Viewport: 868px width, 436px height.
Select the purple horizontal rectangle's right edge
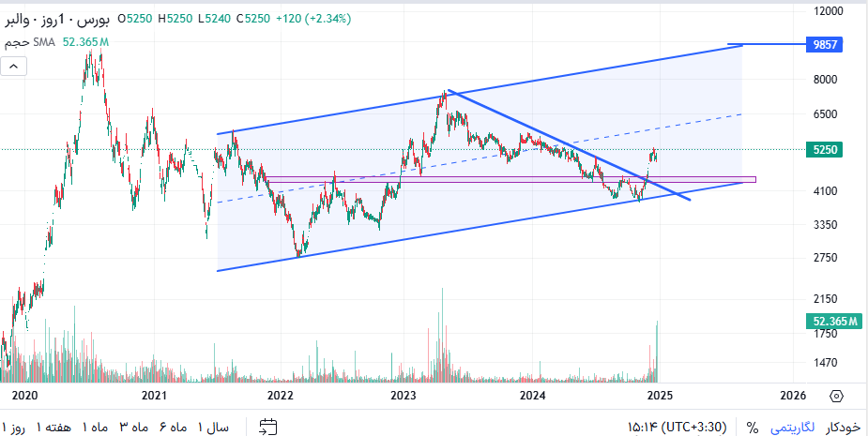click(x=755, y=179)
